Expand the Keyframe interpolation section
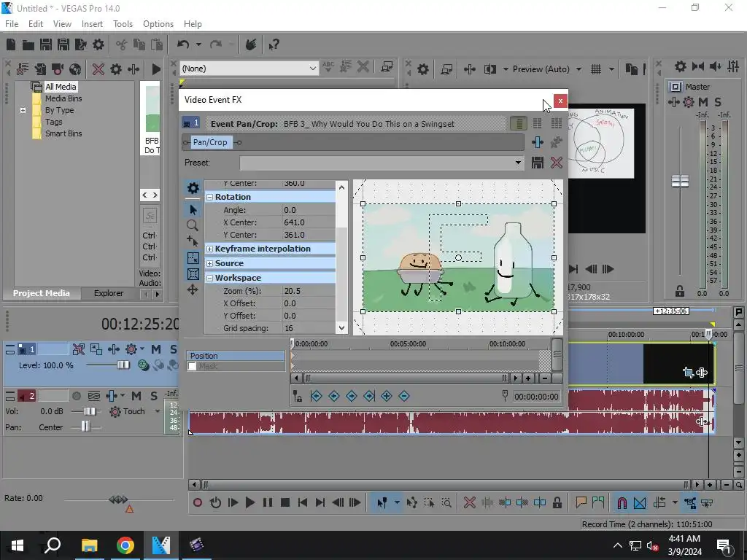 pyautogui.click(x=209, y=249)
